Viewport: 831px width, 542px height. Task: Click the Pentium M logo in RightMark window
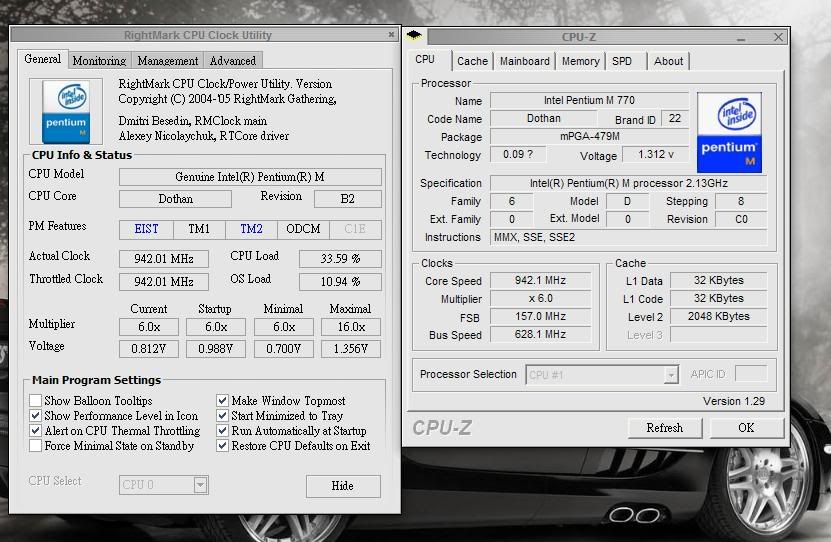[x=66, y=111]
